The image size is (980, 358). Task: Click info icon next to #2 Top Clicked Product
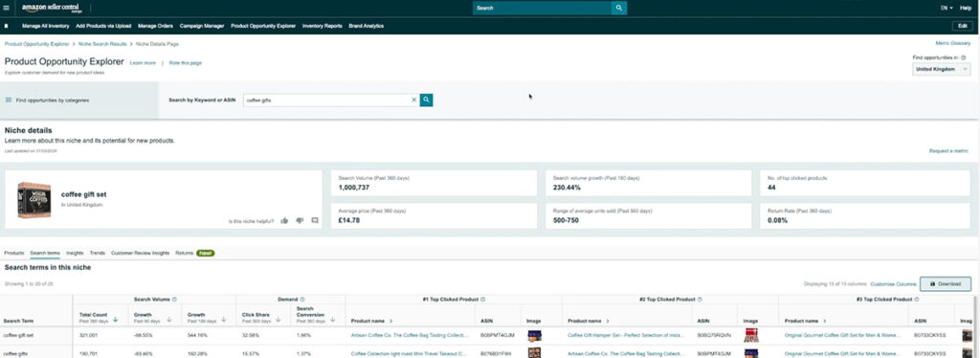(x=700, y=300)
